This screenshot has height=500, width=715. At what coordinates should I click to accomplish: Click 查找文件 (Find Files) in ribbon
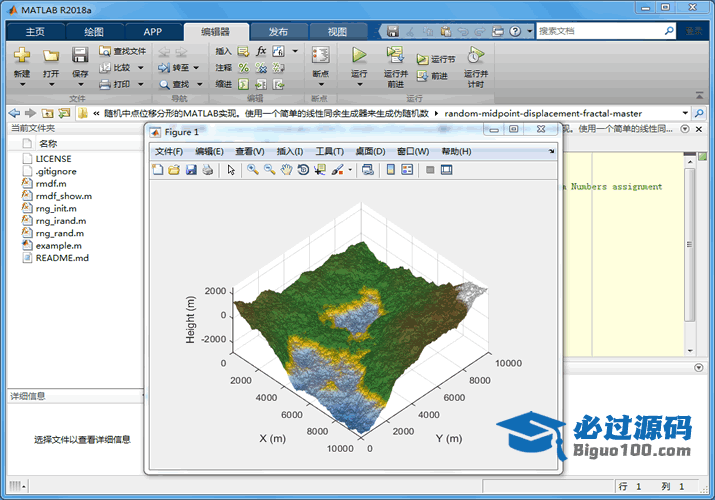(x=123, y=51)
